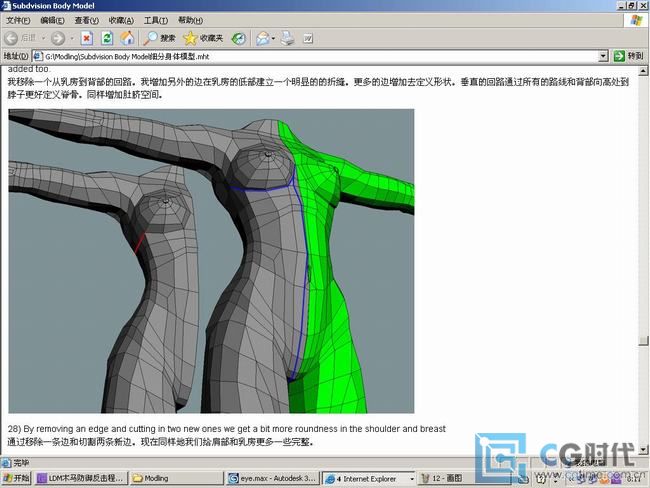Open the File (文件) menu
650x488 pixels.
[x=18, y=20]
